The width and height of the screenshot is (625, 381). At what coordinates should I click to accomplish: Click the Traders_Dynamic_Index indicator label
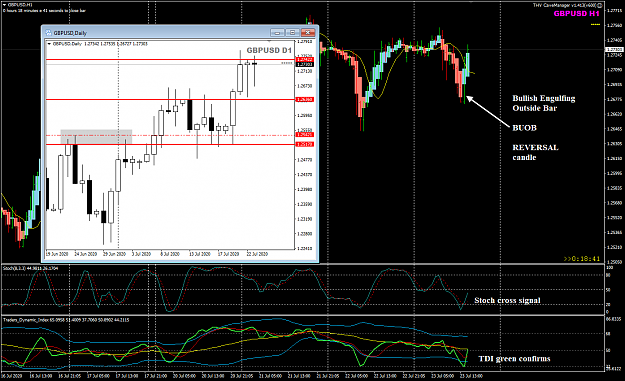[66, 320]
